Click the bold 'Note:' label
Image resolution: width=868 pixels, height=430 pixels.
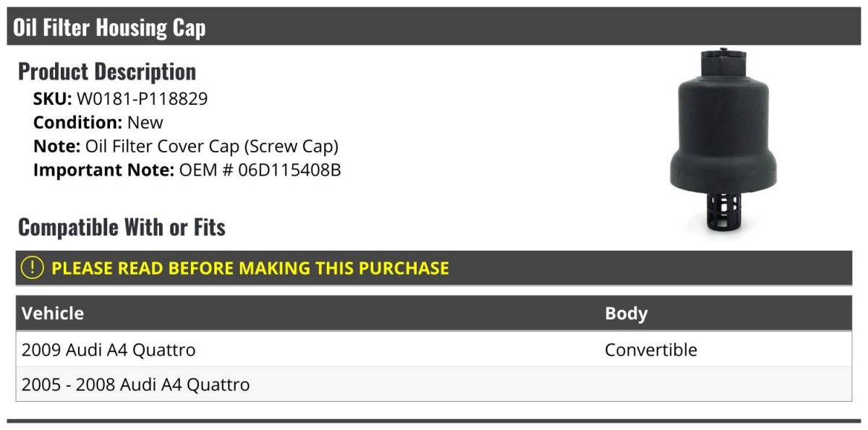click(56, 147)
